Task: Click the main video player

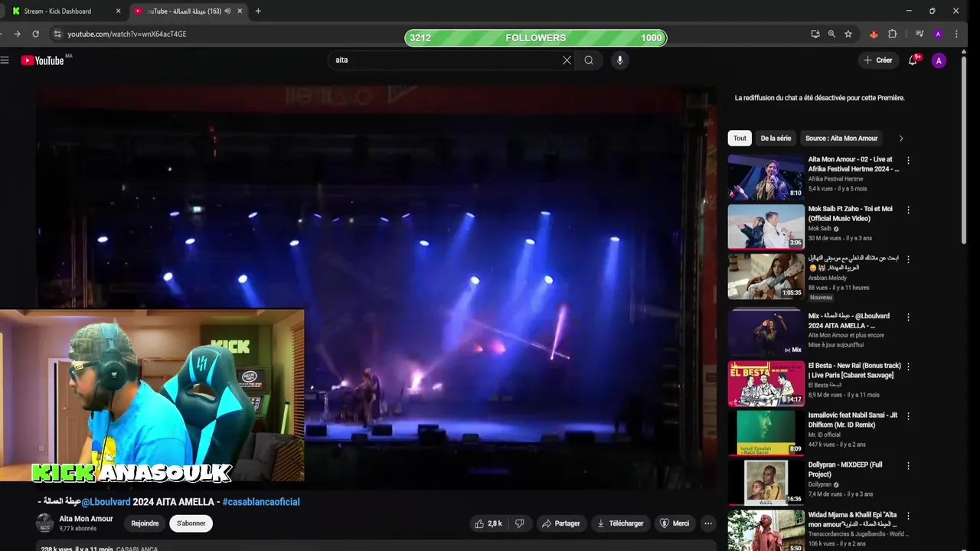Action: pyautogui.click(x=375, y=287)
